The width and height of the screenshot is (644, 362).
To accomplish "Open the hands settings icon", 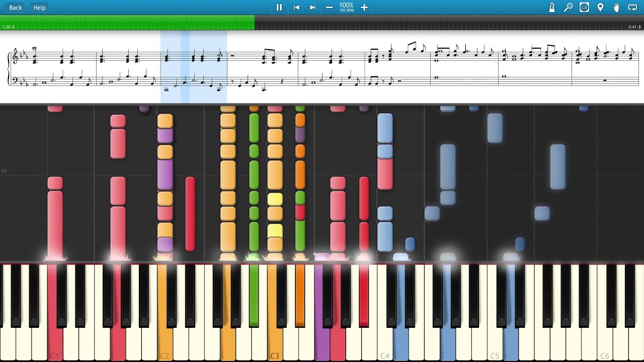I will (x=616, y=8).
